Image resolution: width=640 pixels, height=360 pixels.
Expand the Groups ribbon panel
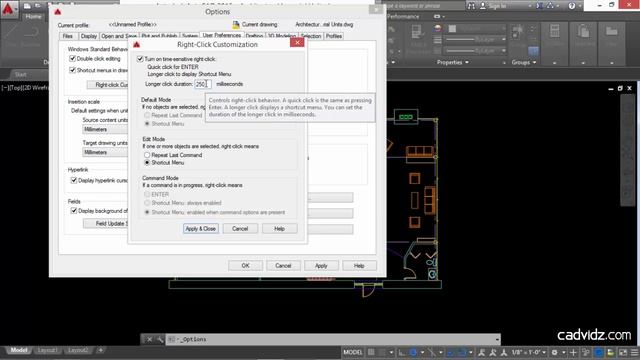(524, 62)
